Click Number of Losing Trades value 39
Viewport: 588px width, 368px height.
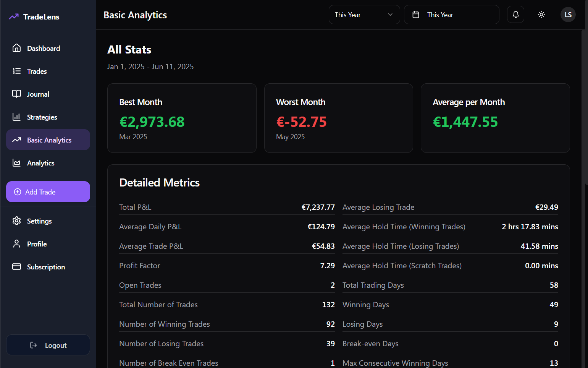click(331, 344)
